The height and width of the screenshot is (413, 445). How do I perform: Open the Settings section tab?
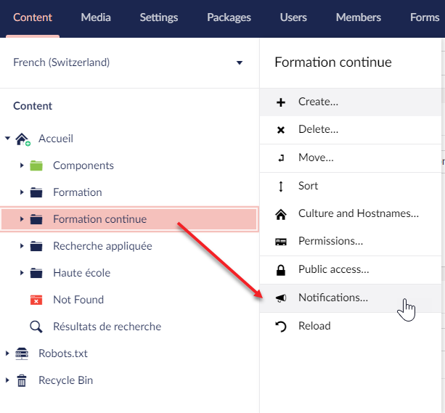(159, 17)
